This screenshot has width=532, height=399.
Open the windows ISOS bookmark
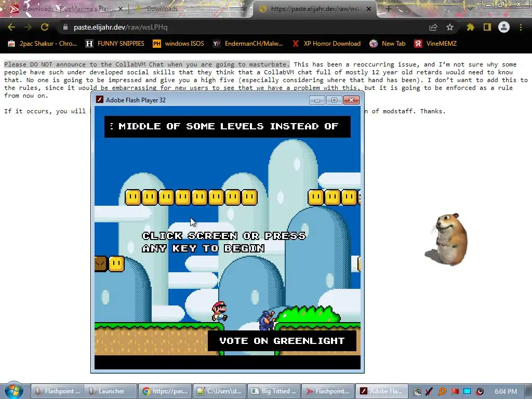coord(179,44)
